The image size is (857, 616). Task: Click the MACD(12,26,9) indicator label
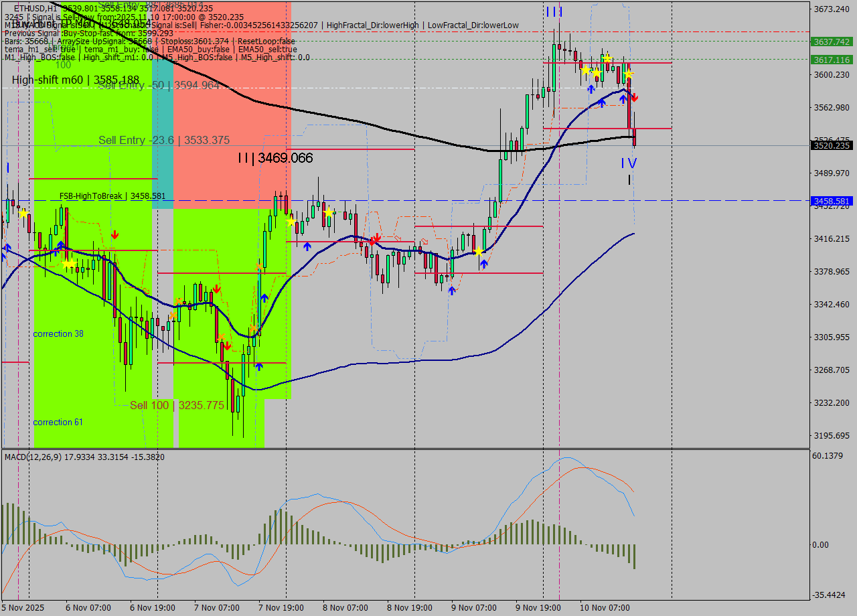42,457
